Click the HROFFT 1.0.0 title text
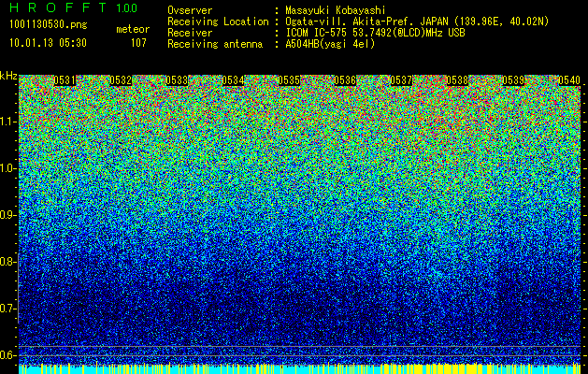The width and height of the screenshot is (588, 374). 74,7
